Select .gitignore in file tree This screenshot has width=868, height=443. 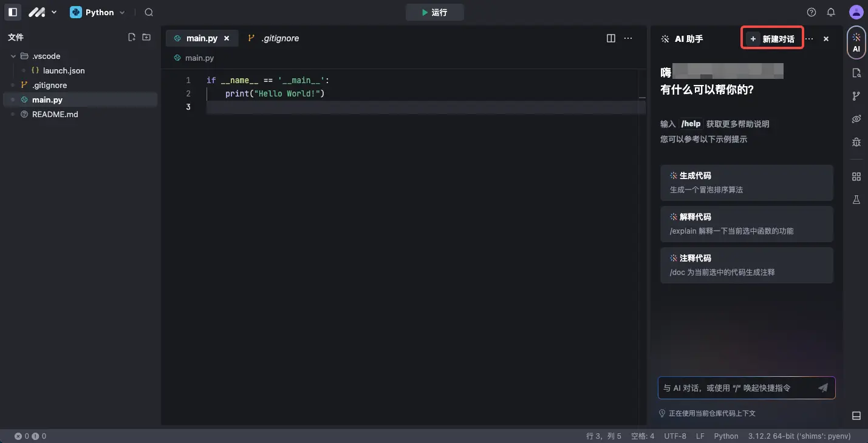pyautogui.click(x=79, y=85)
